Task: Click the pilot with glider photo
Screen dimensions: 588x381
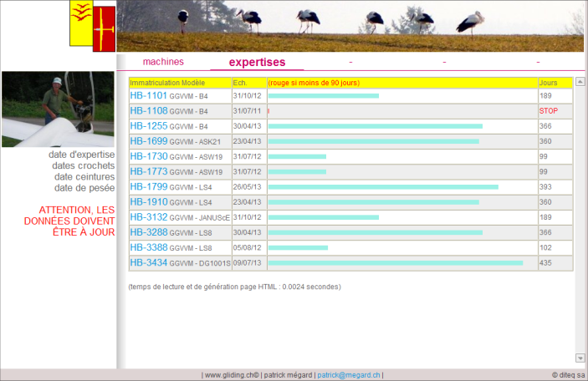Action: (58, 109)
